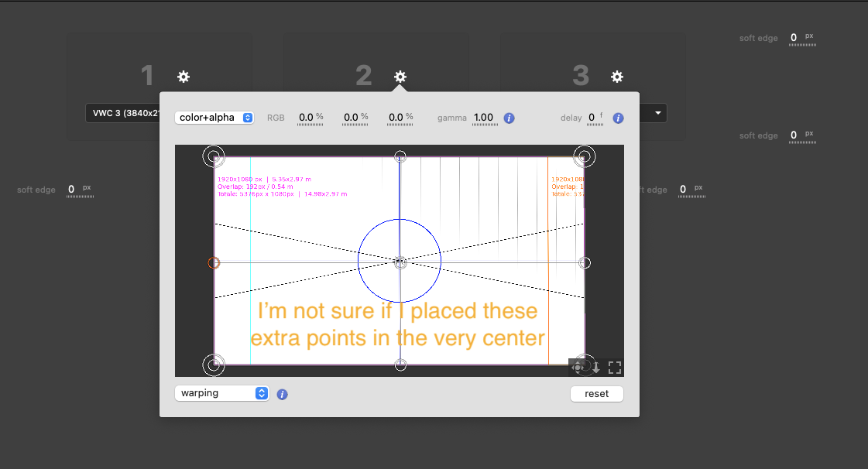Click the delay frames value field

(591, 118)
